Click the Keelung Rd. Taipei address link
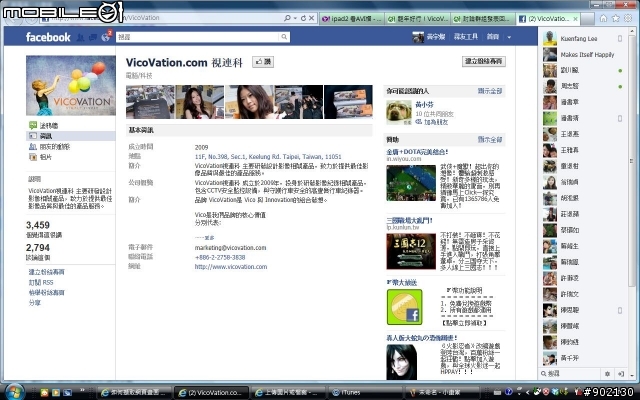 (268, 157)
